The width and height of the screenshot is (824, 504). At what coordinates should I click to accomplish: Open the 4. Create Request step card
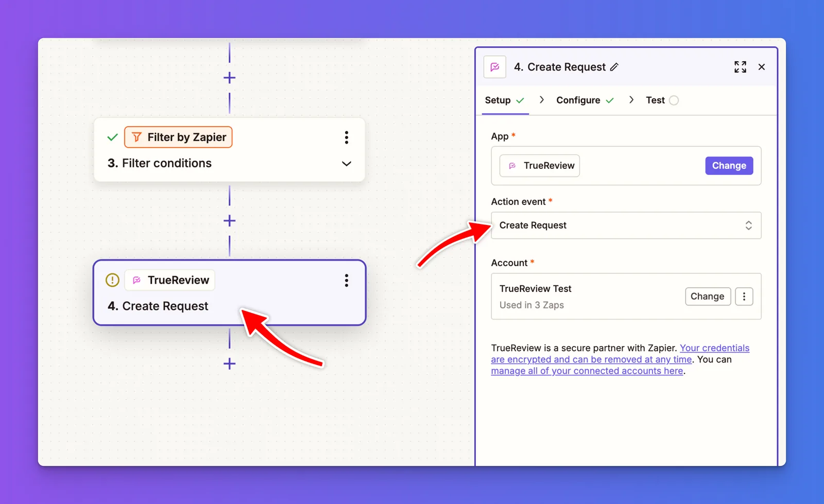(x=229, y=292)
